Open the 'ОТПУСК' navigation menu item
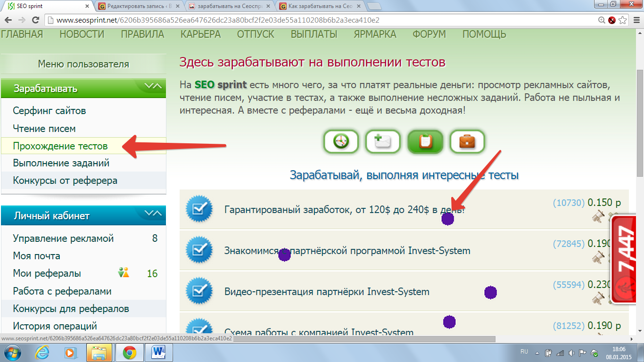Screen dimensions: 644x362 click(x=256, y=34)
